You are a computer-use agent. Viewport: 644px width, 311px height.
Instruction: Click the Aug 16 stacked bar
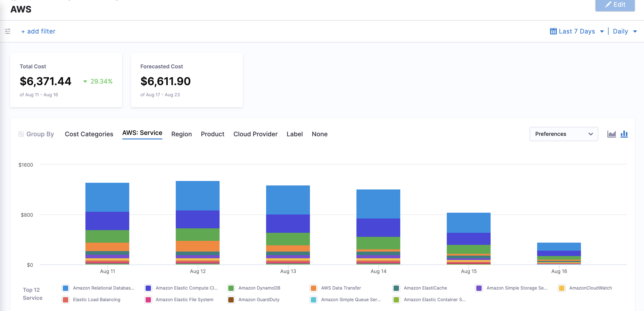coord(559,254)
